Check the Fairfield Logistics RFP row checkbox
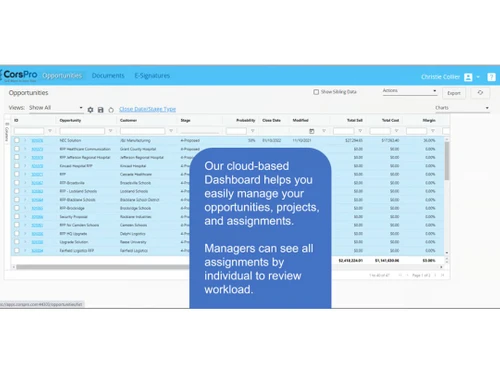Image resolution: width=500 pixels, height=375 pixels. [17, 250]
